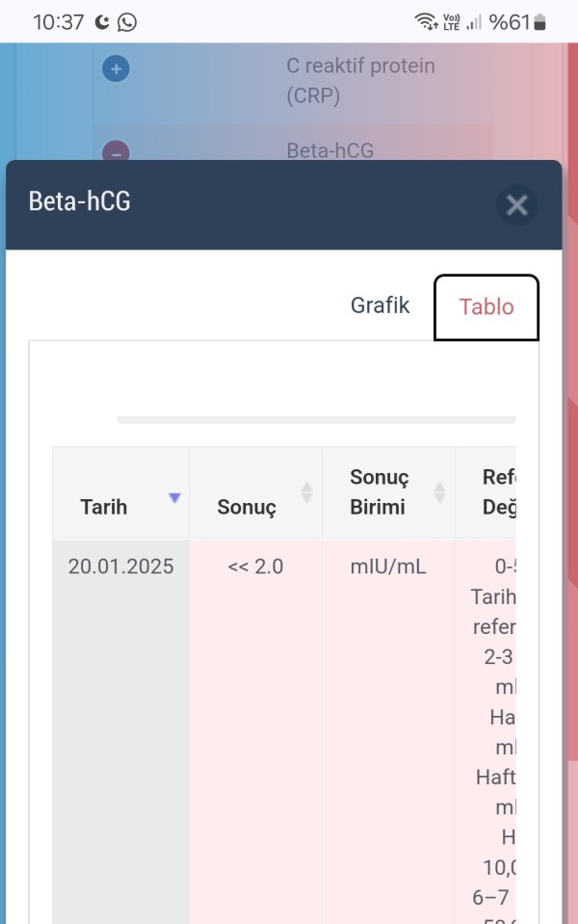Screen dimensions: 578x924
Task: Tap the WhatsApp notification icon
Action: click(126, 22)
